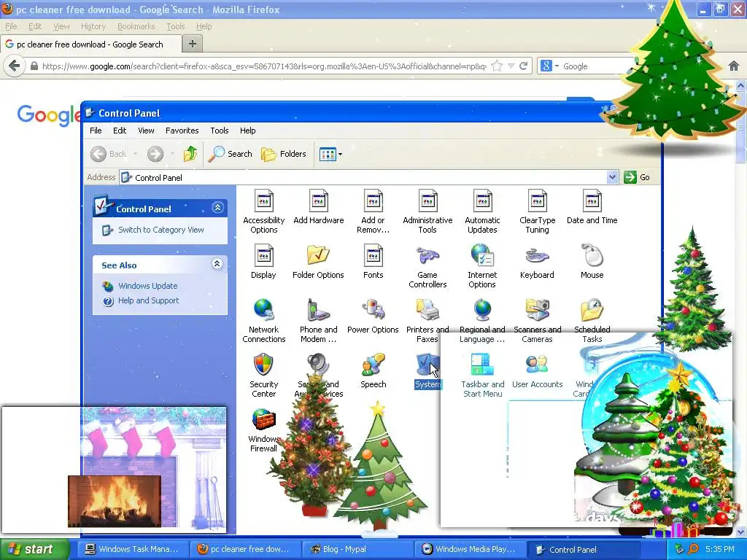Screen dimensions: 747x560
Task: Open Game Controllers icon
Action: [427, 266]
